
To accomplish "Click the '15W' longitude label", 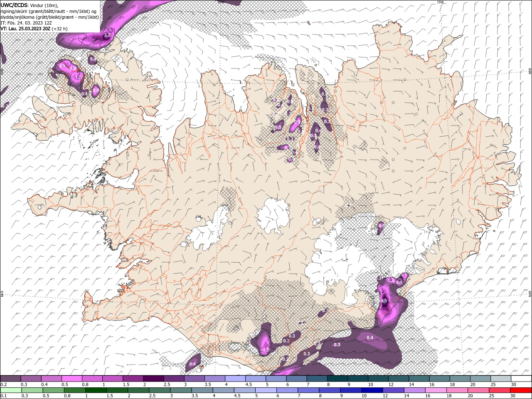I will (440, 2).
